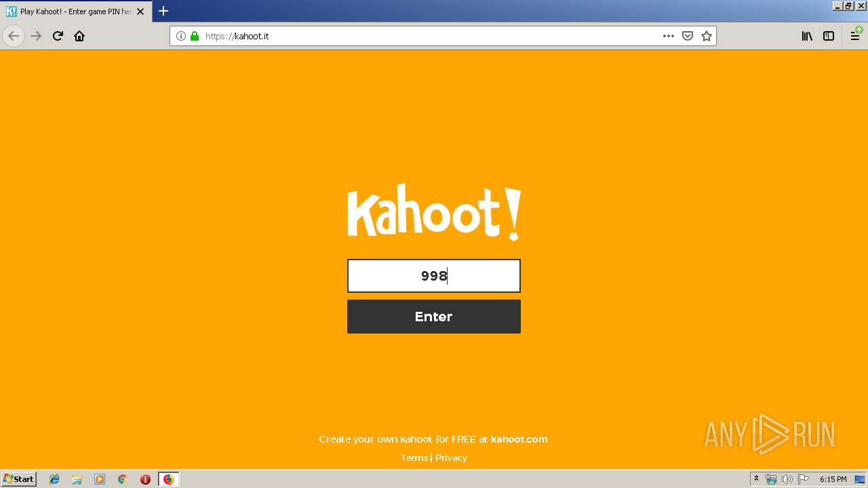The image size is (868, 488).
Task: Open volume control in tray
Action: (787, 479)
